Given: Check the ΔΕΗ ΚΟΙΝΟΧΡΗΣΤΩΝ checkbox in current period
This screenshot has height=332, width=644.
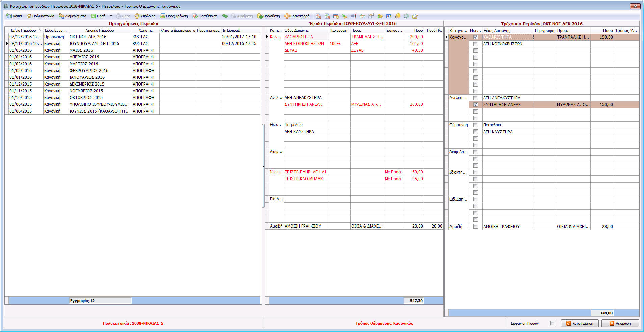Looking at the screenshot, I should (475, 44).
